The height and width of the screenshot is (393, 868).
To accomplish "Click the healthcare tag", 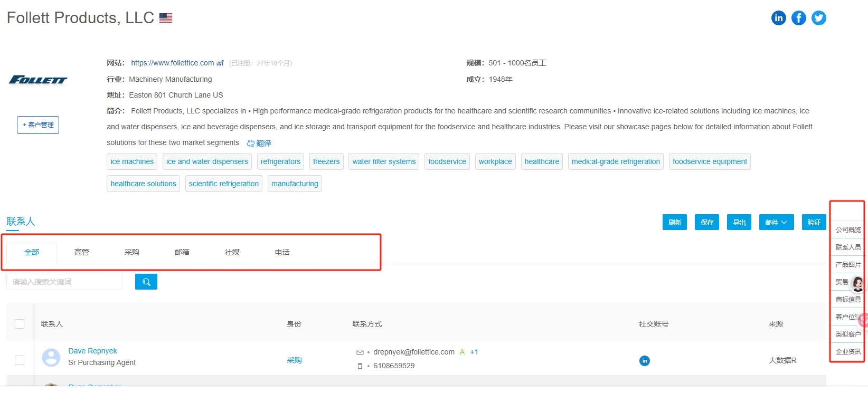I will pyautogui.click(x=542, y=161).
